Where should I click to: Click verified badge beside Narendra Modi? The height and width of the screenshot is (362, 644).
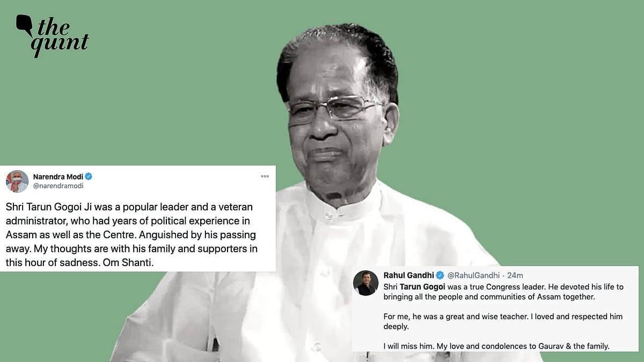[89, 176]
